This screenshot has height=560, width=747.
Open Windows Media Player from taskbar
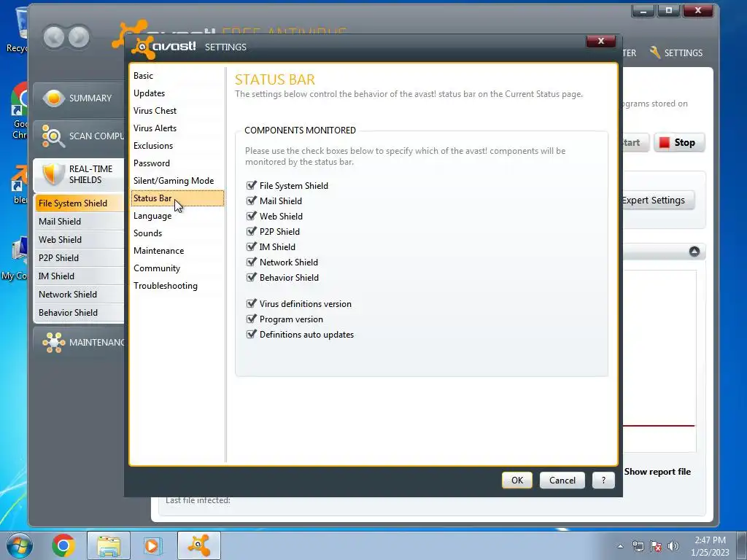pyautogui.click(x=153, y=545)
